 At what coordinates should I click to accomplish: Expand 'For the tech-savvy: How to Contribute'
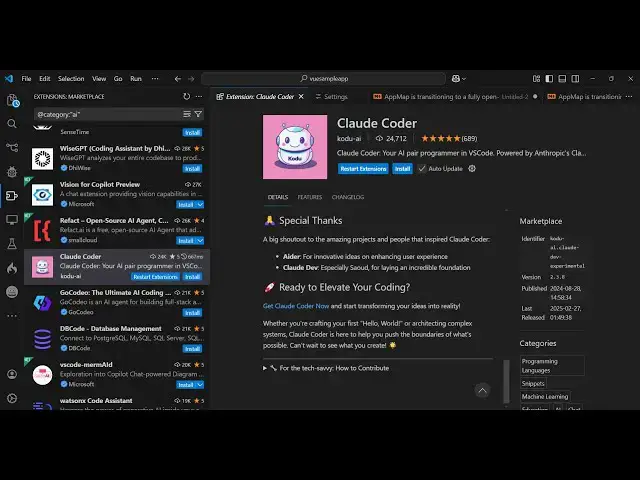(326, 368)
